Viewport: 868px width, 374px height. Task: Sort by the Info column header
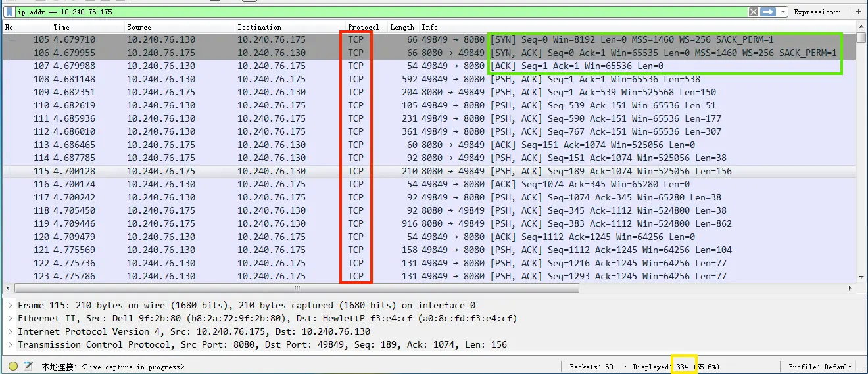(x=429, y=27)
